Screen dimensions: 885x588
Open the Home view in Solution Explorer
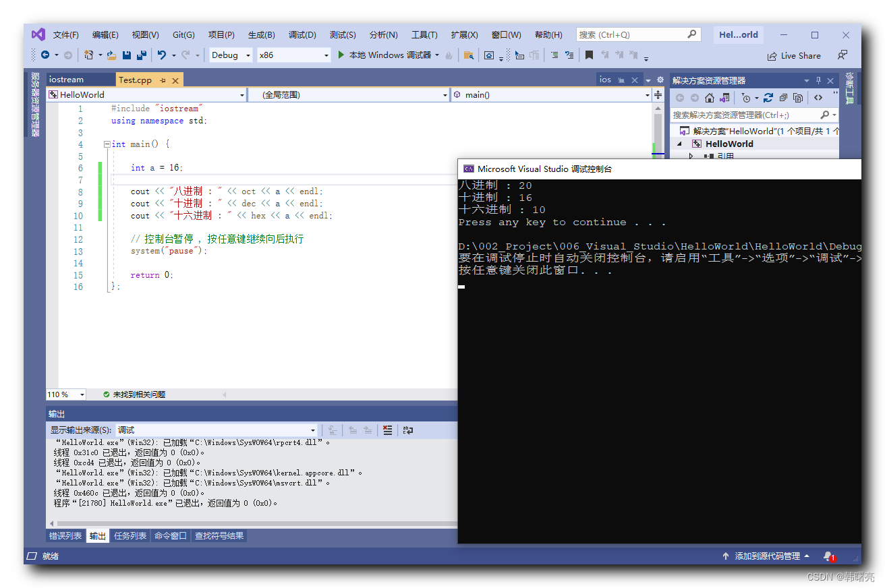[x=710, y=97]
